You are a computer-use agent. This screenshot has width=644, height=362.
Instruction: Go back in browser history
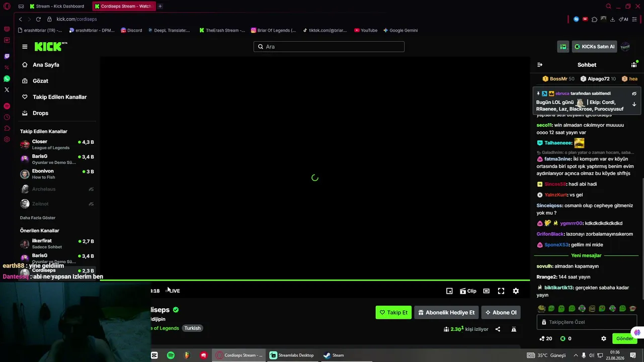(20, 19)
